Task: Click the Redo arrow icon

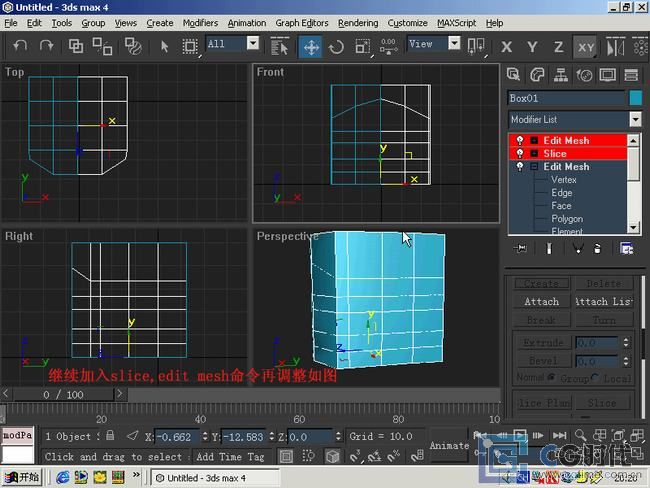Action: tap(46, 46)
